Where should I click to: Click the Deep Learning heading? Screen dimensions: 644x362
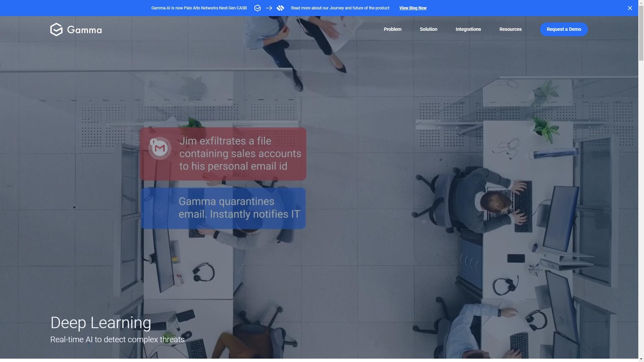101,322
